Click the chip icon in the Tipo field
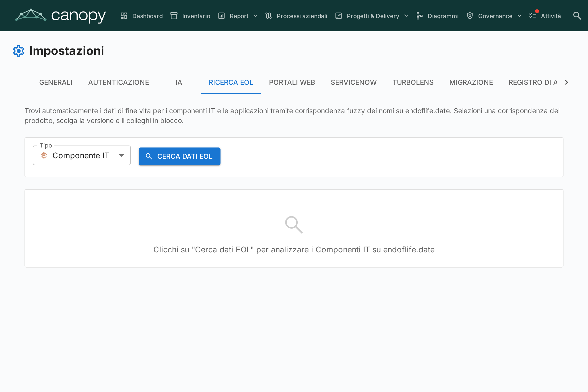 tap(44, 156)
